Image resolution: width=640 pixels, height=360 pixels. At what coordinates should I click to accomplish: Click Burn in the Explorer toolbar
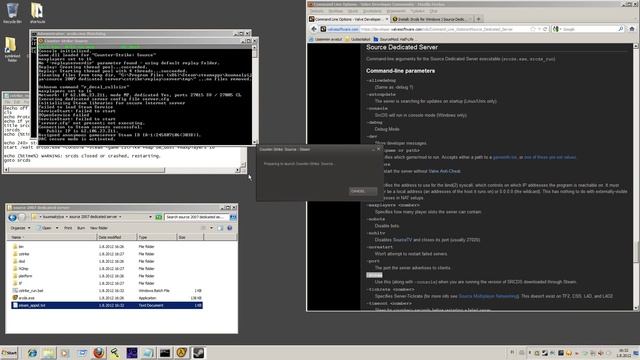(81, 228)
